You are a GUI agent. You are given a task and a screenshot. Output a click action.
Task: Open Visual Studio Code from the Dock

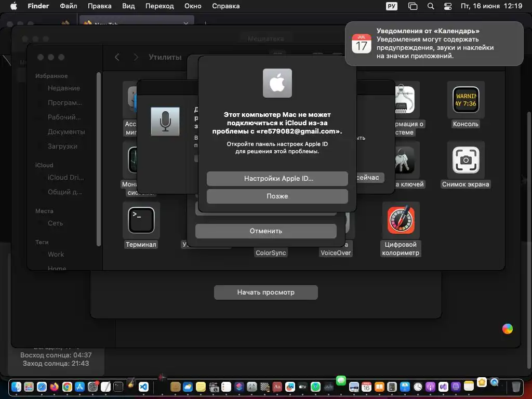(143, 387)
